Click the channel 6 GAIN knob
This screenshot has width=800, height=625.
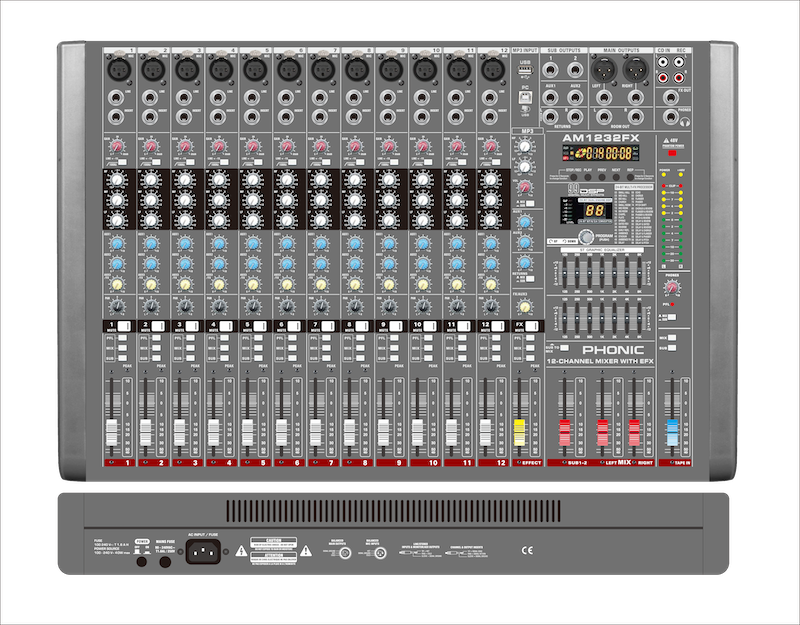click(287, 146)
